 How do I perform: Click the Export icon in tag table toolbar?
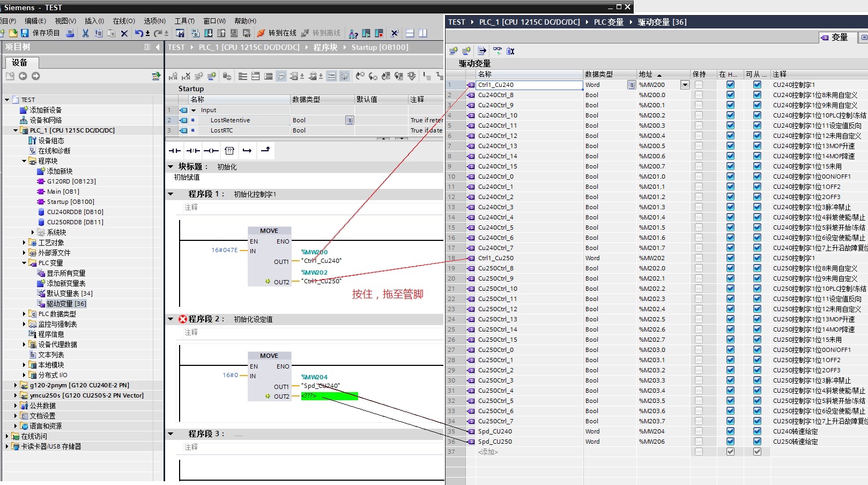click(x=482, y=51)
